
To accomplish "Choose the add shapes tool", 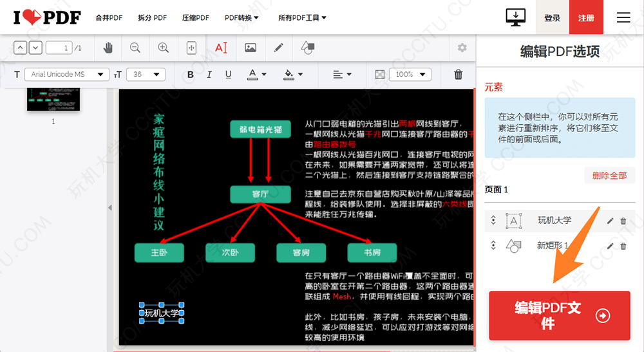I will click(307, 48).
